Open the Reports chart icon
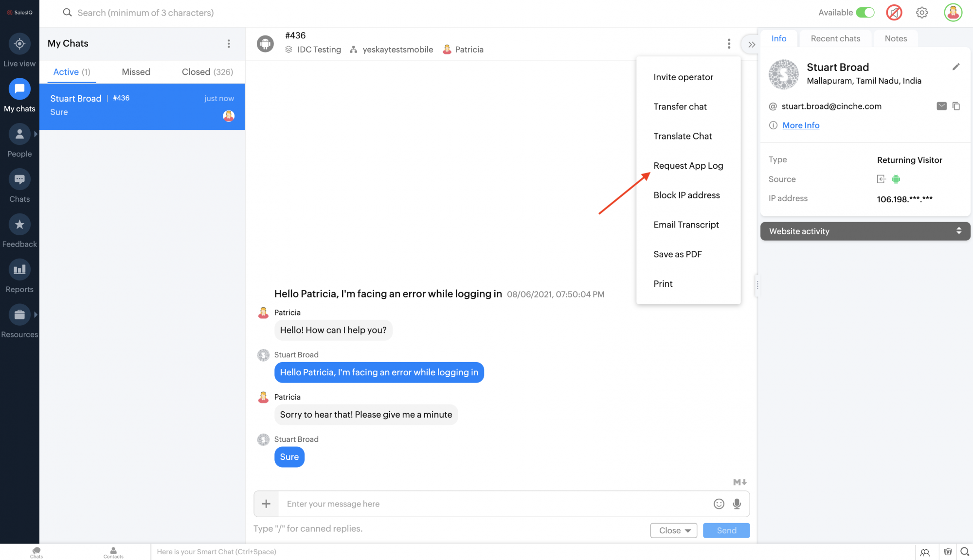The image size is (973, 560). pos(19,270)
